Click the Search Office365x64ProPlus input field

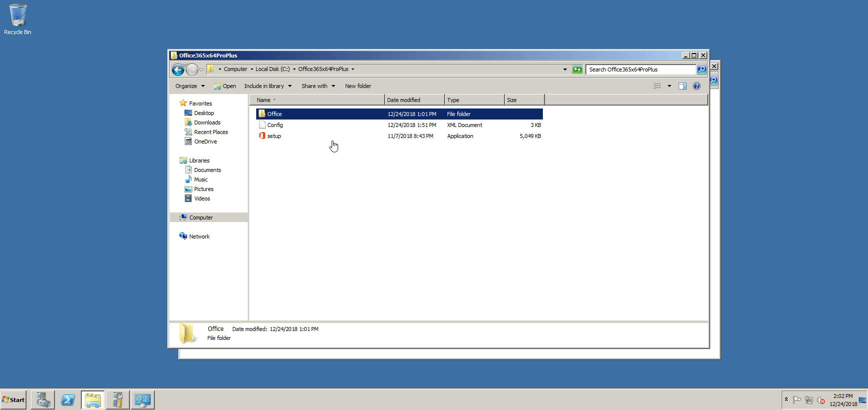click(640, 69)
